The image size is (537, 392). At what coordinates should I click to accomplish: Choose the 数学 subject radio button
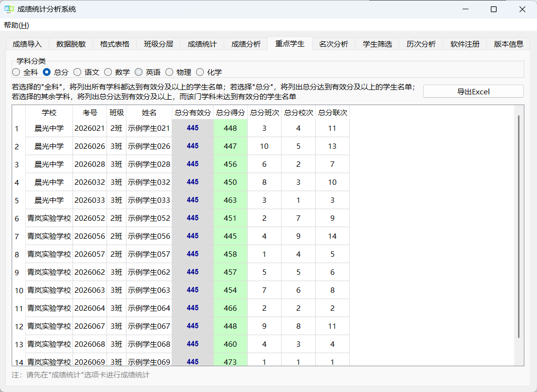[117, 72]
